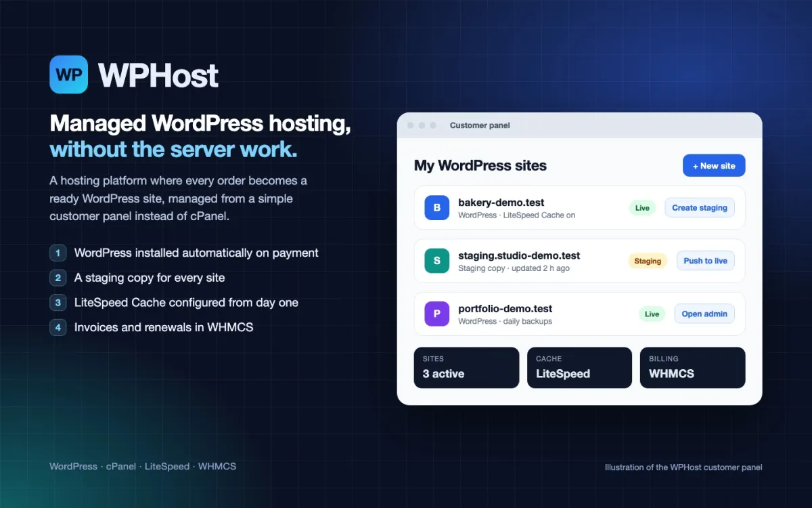
Task: Click Push to live for staging.studio-demo.test
Action: (706, 261)
